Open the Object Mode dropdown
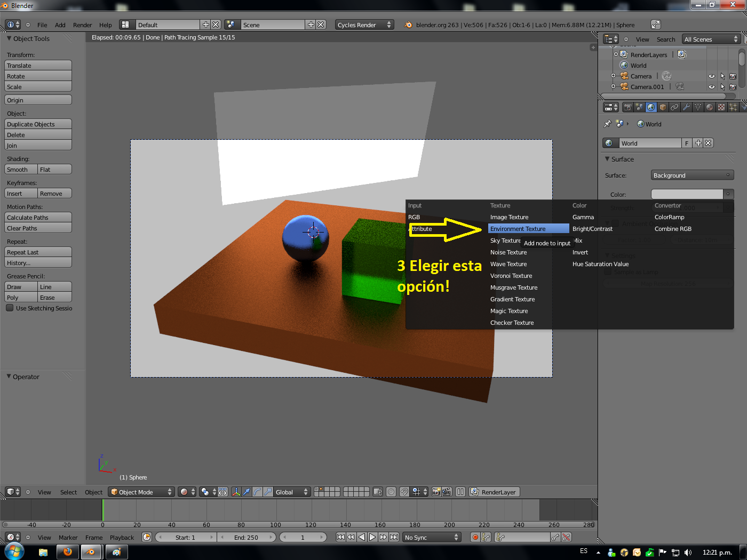Screen dimensions: 747x560 click(141, 492)
